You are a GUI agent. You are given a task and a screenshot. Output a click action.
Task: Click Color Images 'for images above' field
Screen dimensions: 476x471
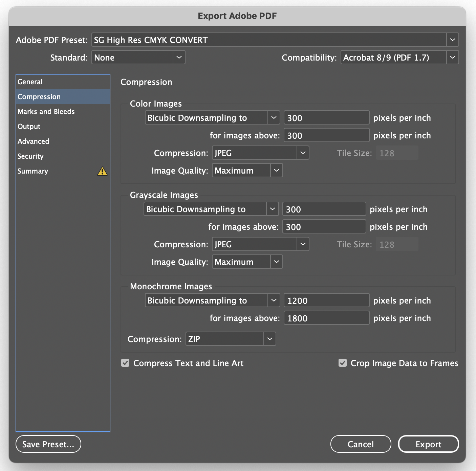coord(326,135)
